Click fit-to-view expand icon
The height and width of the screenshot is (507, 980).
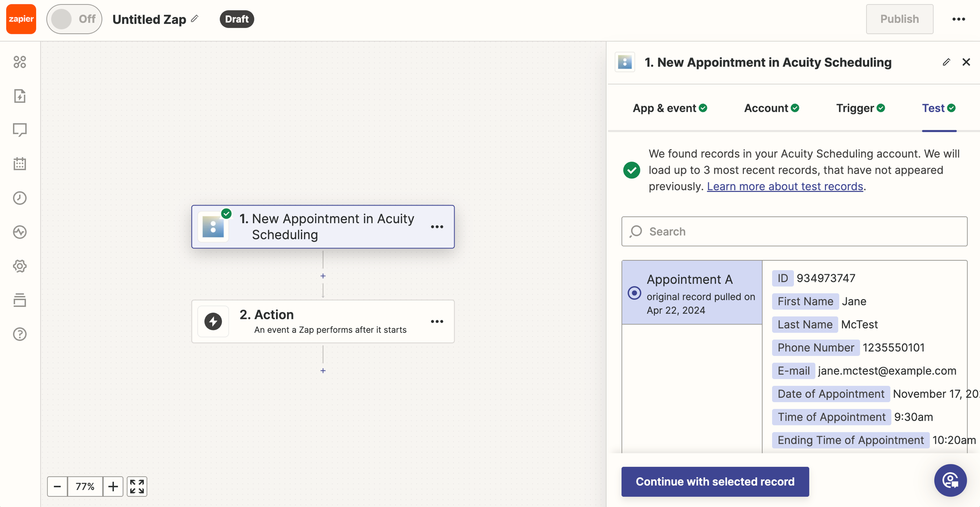tap(137, 487)
